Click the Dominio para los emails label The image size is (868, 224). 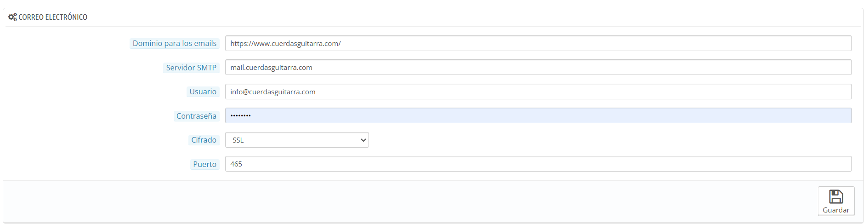point(175,43)
